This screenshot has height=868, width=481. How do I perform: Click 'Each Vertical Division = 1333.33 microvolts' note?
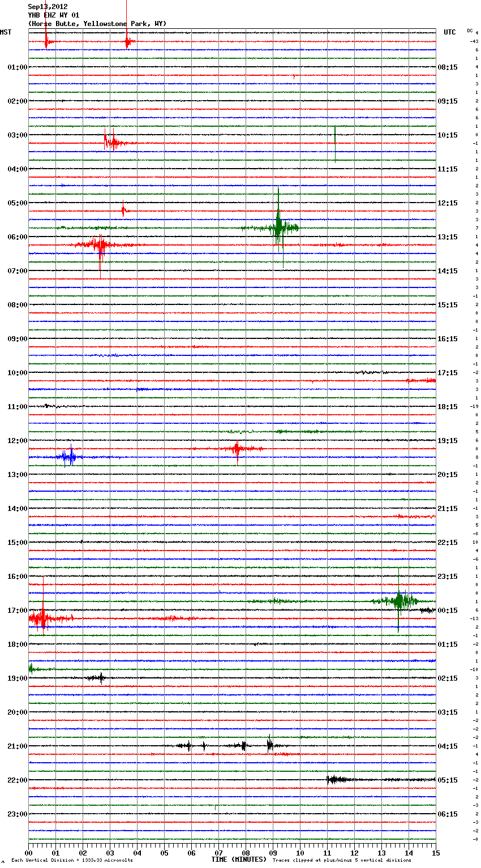[72, 861]
